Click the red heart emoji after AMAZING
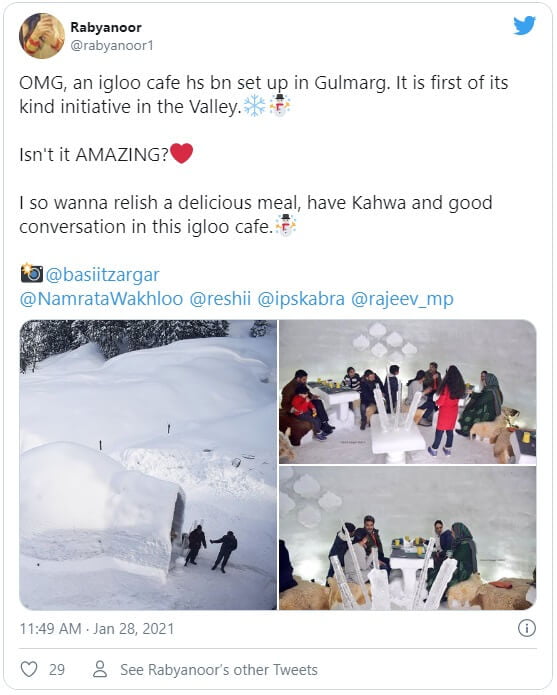The height and width of the screenshot is (695, 557). coord(182,153)
